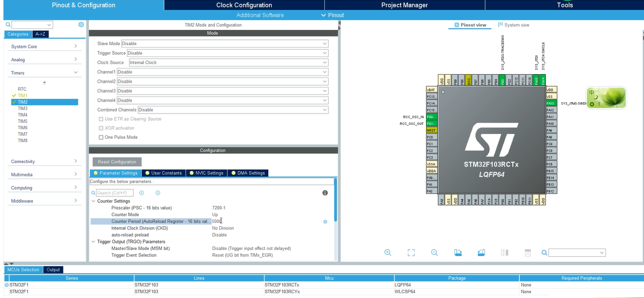Click the green leaf widget icon
The height and width of the screenshot is (298, 644).
(x=606, y=97)
